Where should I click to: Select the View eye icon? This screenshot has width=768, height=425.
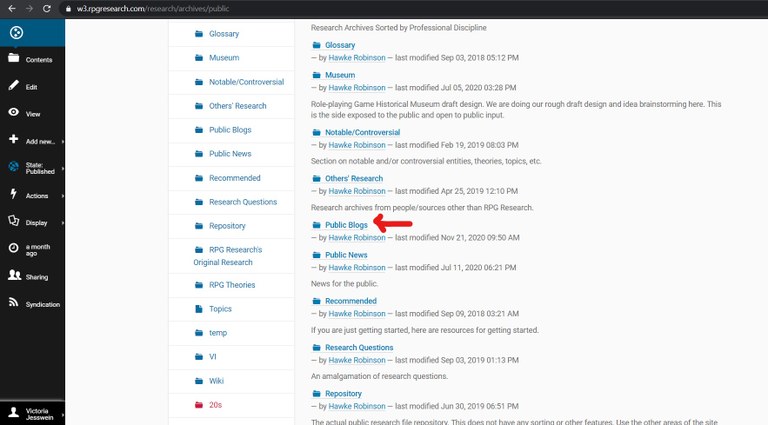click(x=14, y=113)
